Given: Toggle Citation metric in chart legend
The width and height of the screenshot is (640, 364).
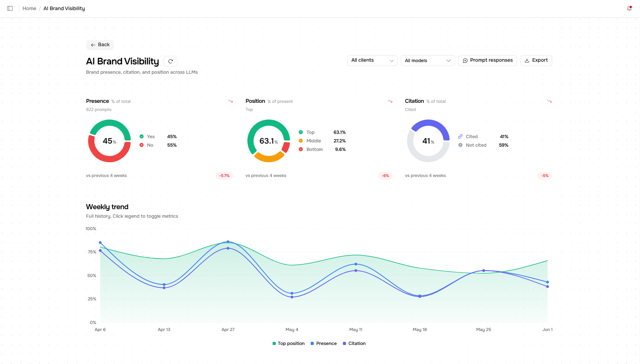Looking at the screenshot, I should click(354, 343).
